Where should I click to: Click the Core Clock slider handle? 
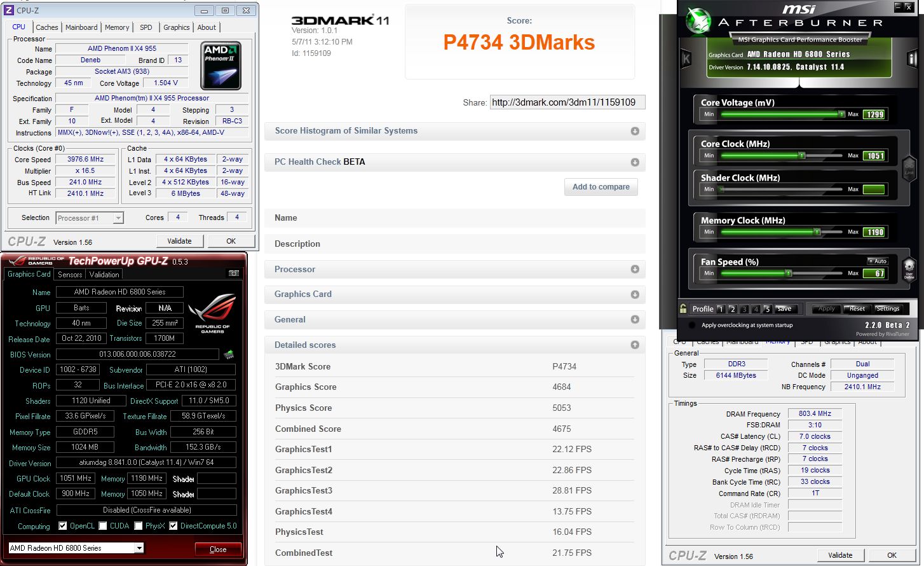pos(802,155)
